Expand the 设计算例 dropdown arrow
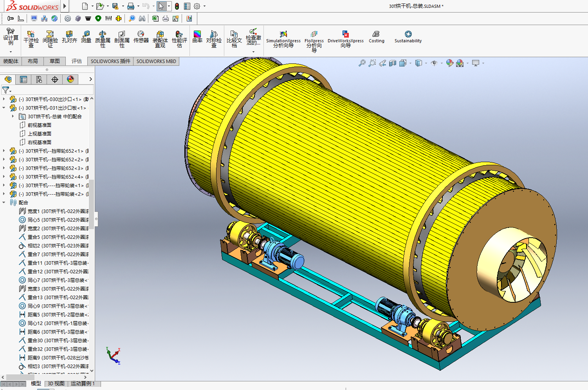Screen dimensions: 588x390 click(x=11, y=52)
